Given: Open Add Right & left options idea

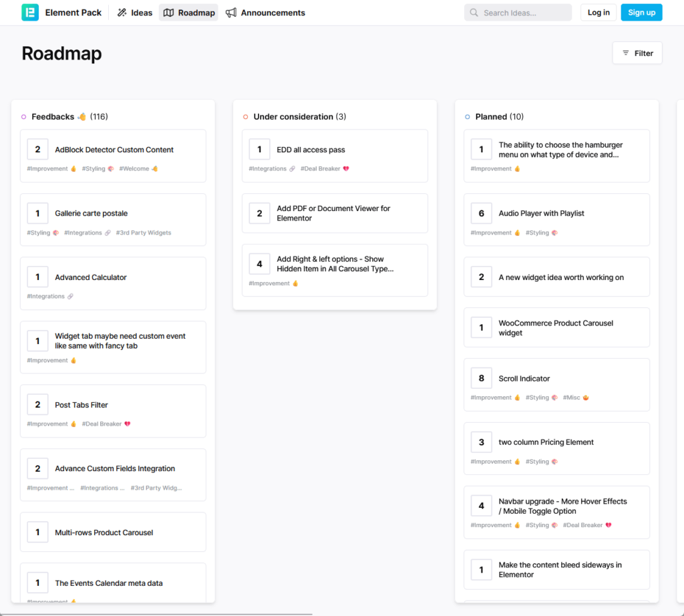Looking at the screenshot, I should pos(335,264).
